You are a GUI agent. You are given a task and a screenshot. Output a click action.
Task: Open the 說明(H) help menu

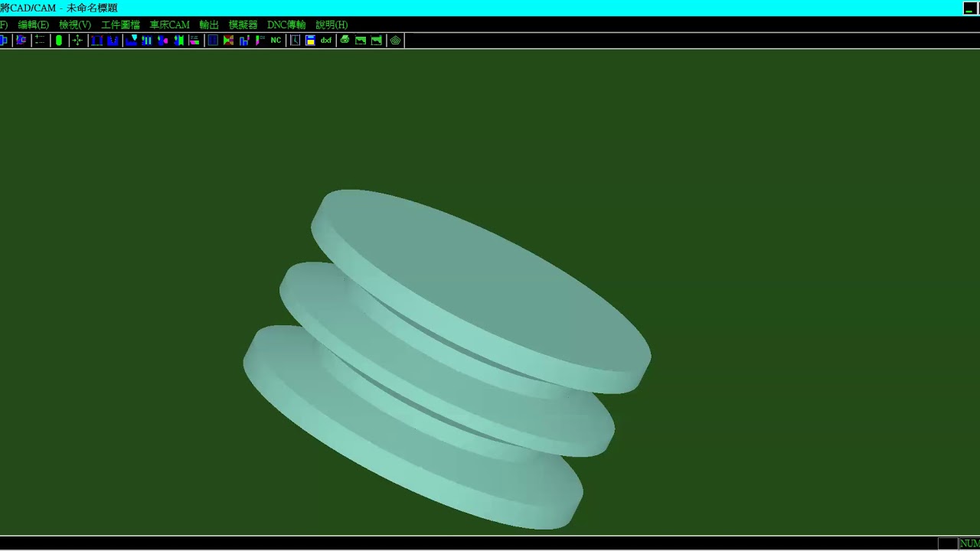[332, 24]
